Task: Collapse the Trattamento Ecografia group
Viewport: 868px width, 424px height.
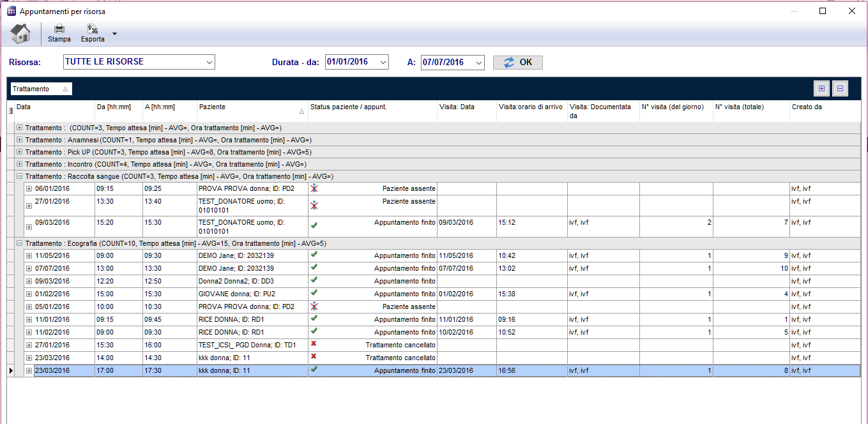Action: click(19, 243)
